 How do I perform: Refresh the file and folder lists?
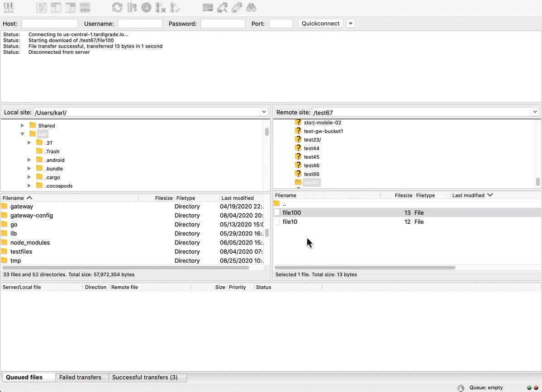pos(117,7)
